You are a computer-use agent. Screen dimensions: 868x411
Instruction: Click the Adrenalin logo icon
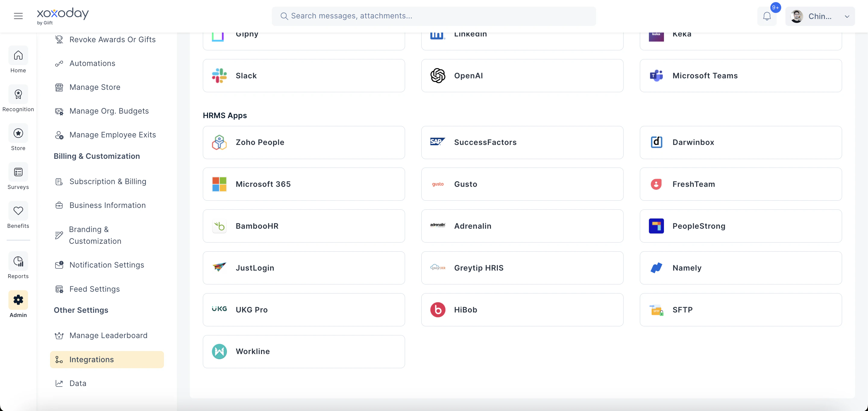[x=438, y=225]
